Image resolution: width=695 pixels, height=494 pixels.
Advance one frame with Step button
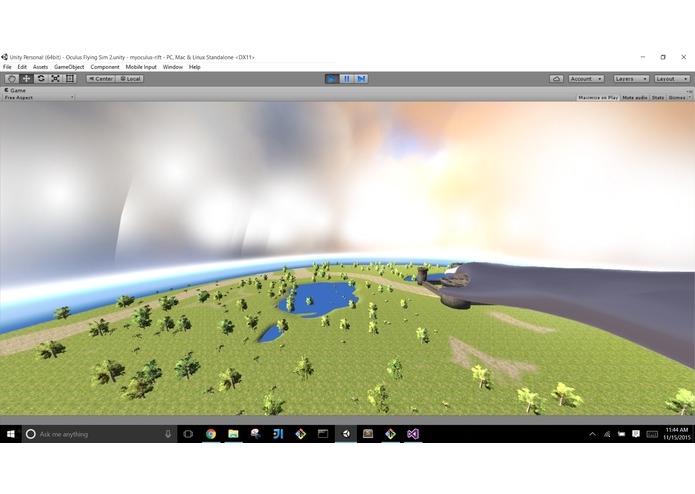361,79
